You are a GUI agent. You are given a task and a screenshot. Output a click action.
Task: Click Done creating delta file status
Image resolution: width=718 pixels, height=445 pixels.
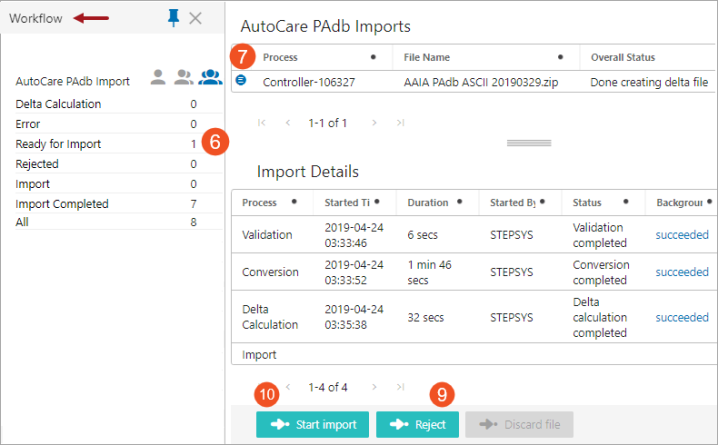(x=649, y=82)
